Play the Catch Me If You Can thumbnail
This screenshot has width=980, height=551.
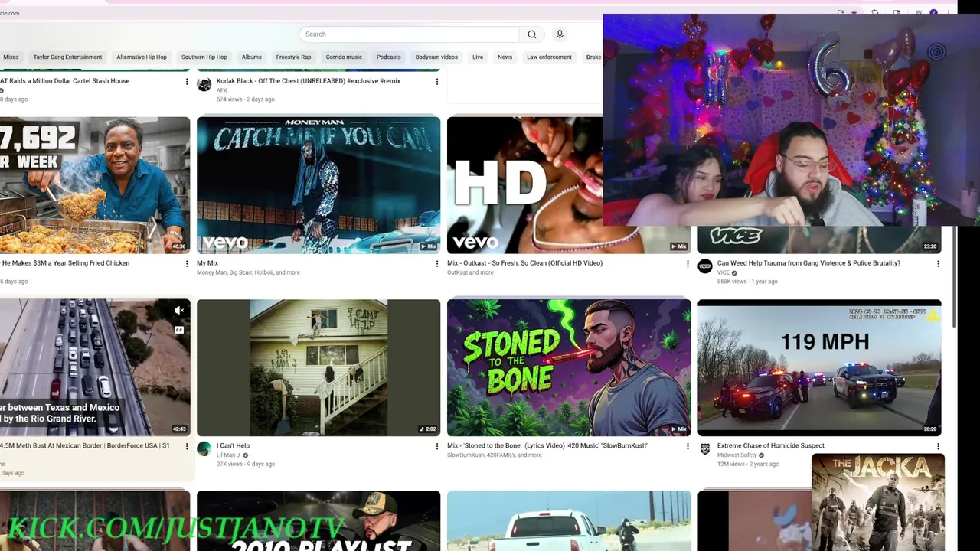tap(318, 185)
